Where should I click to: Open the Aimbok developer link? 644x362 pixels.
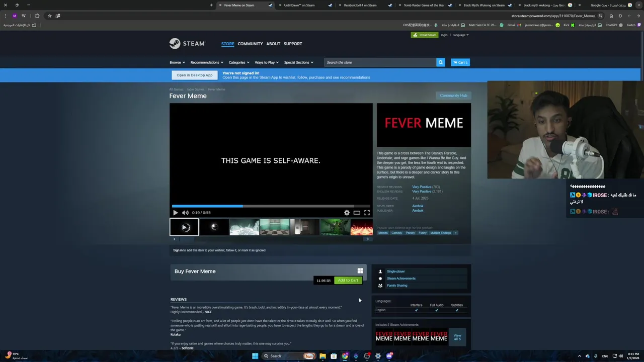[418, 206]
